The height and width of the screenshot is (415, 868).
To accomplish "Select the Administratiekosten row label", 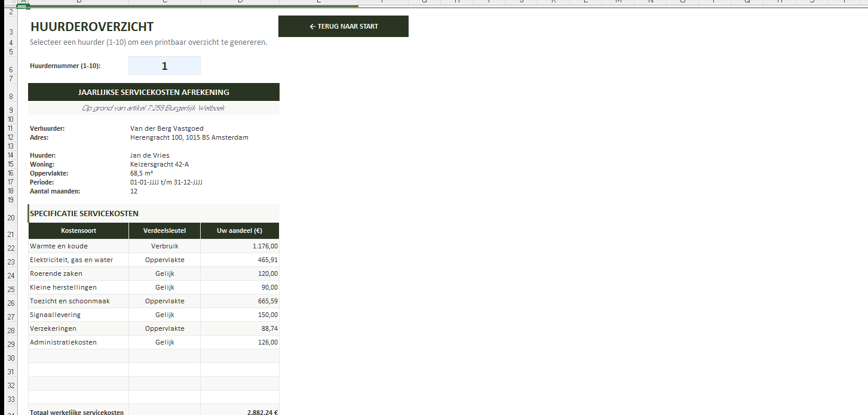I will click(x=63, y=342).
